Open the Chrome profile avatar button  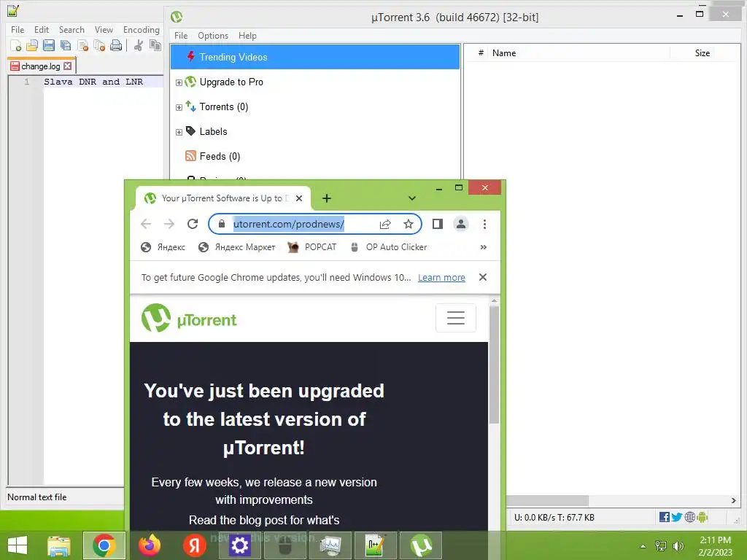(x=461, y=224)
